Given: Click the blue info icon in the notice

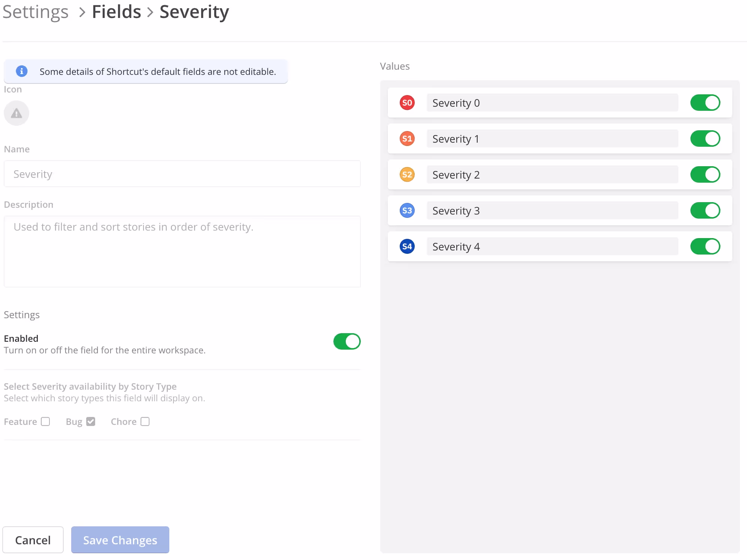Looking at the screenshot, I should click(x=22, y=71).
